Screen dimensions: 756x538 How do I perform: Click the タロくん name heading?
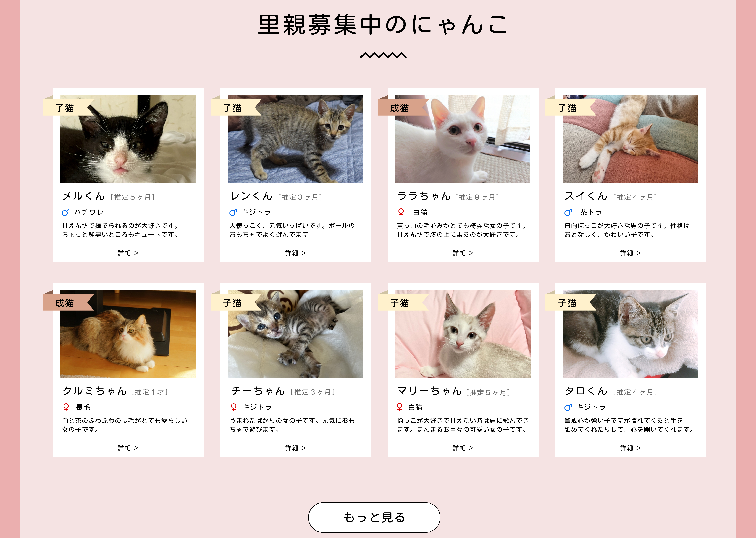[x=586, y=391]
